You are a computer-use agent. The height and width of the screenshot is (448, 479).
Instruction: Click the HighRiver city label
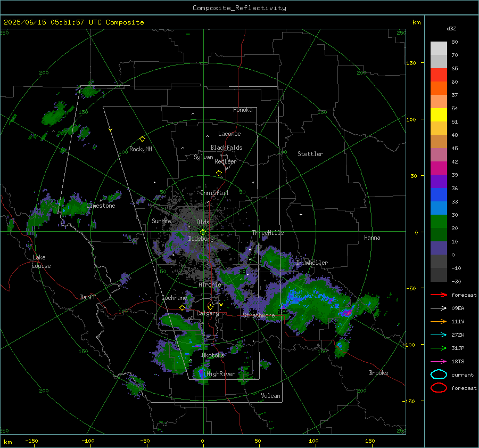(221, 374)
